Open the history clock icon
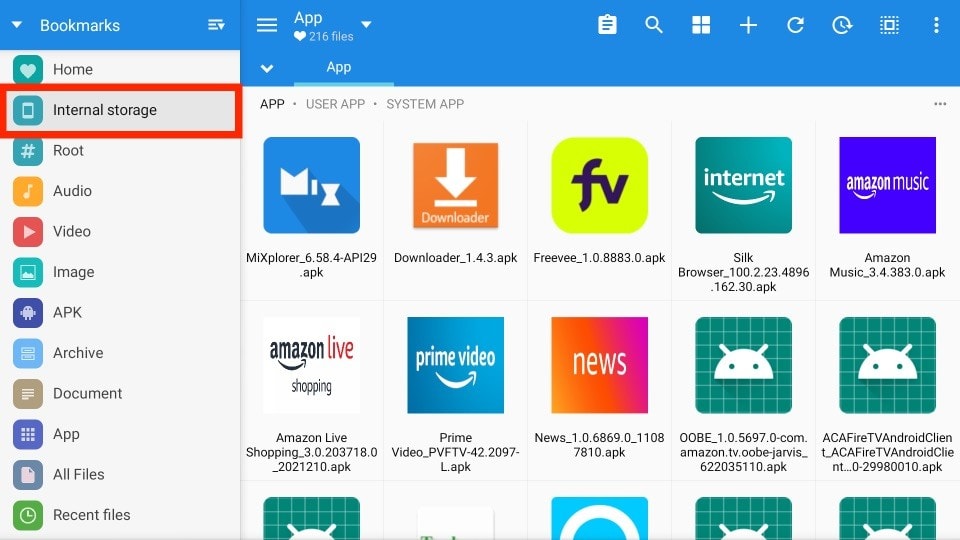 pyautogui.click(x=842, y=25)
